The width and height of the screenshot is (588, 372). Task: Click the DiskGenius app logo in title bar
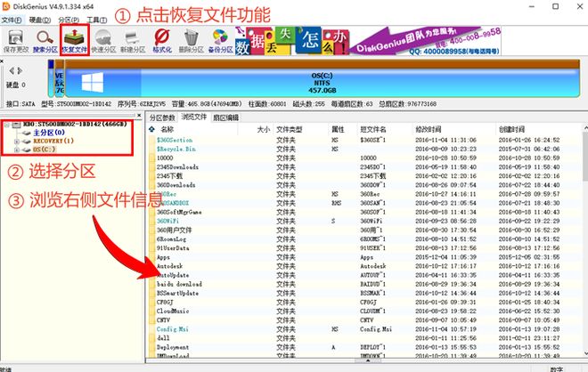6,6
